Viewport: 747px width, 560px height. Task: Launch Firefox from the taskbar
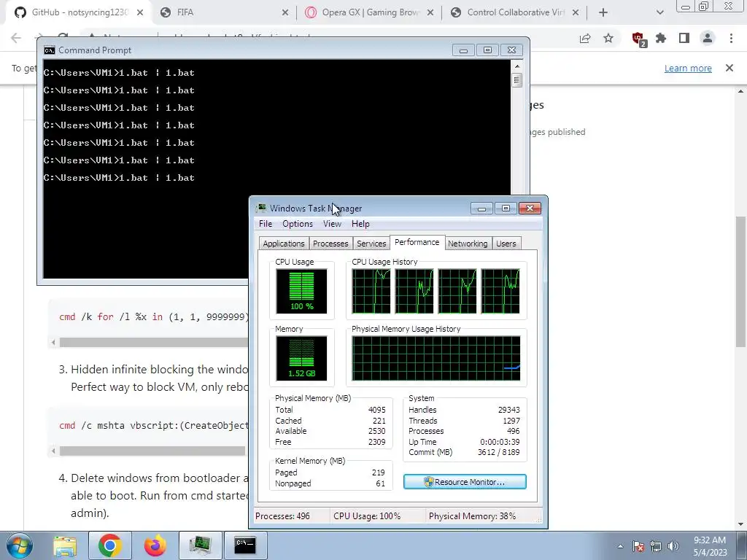(155, 545)
